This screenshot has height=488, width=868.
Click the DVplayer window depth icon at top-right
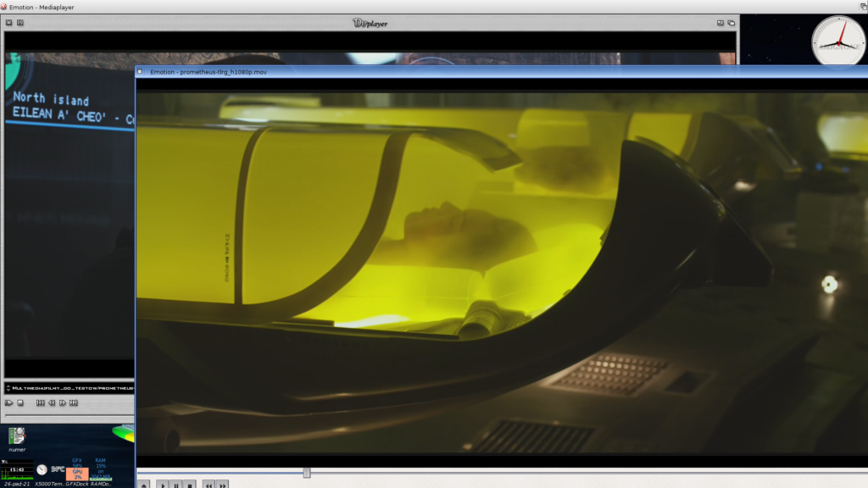732,23
